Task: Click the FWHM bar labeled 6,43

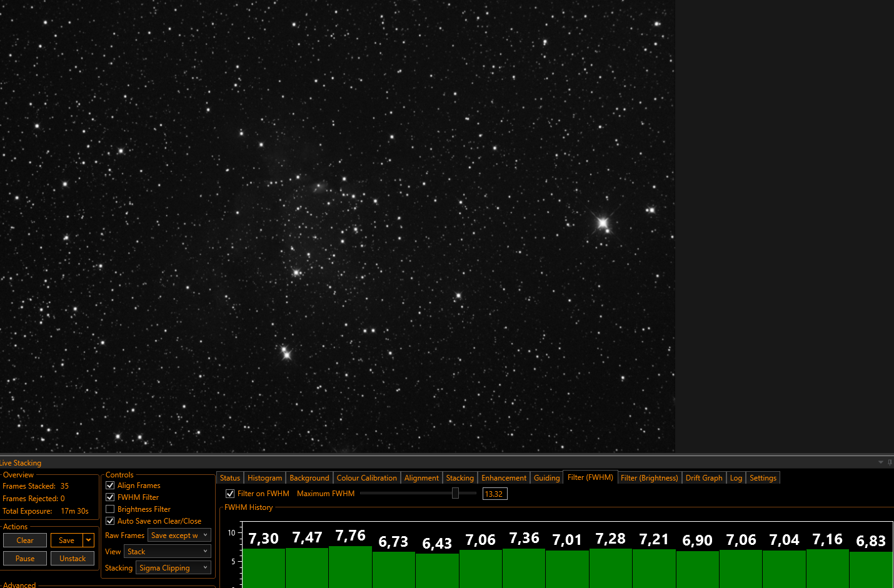Action: click(437, 571)
